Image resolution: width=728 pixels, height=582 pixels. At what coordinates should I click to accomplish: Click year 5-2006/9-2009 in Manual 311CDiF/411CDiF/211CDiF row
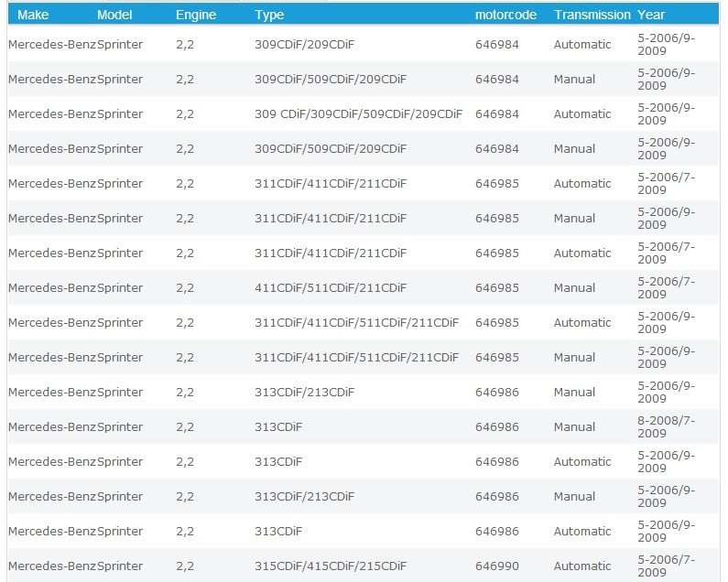click(666, 219)
